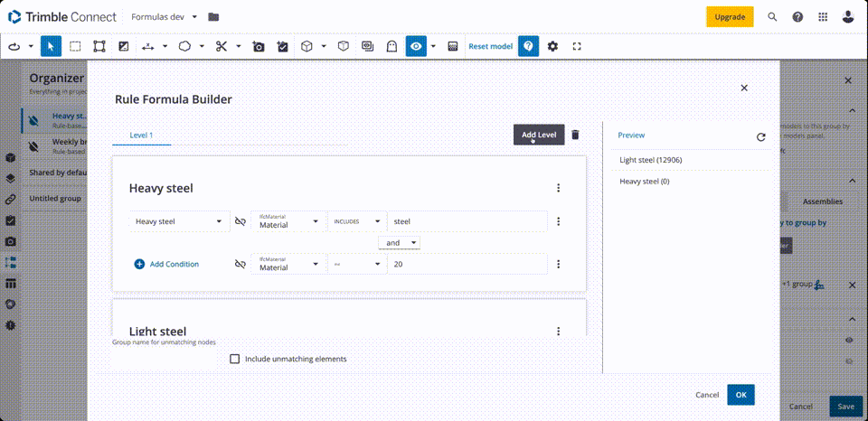
Task: Open first condition Material property dropdown
Action: tap(288, 221)
